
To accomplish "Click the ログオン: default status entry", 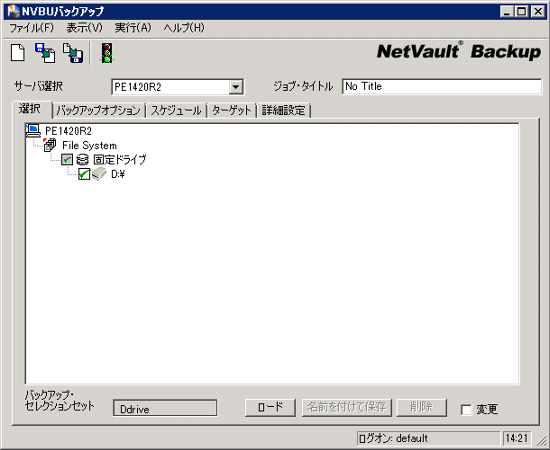I will click(x=428, y=438).
